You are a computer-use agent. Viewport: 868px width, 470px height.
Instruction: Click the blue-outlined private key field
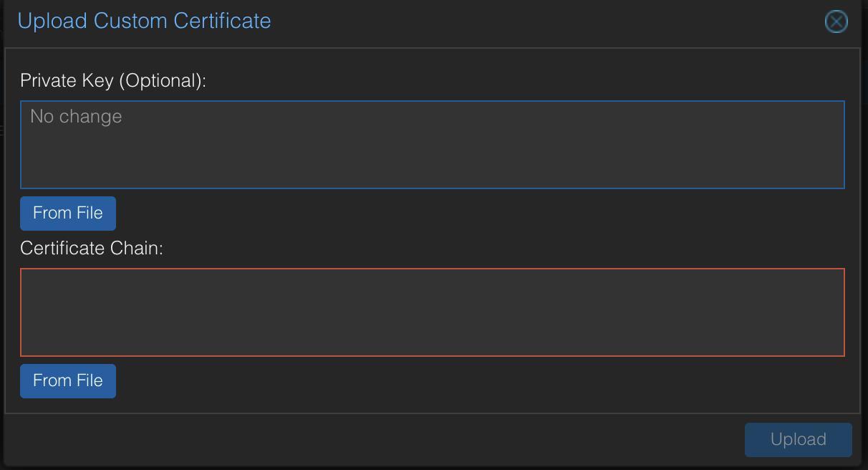(x=433, y=145)
